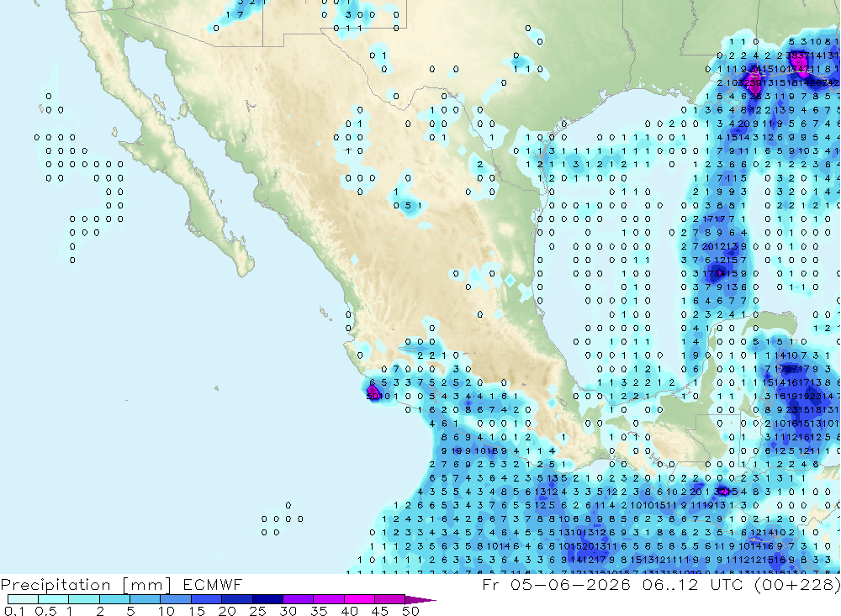Viewport: 841px width, 616px height.
Task: Select the 20–25 mm dark blue legend box
Action: click(237, 599)
